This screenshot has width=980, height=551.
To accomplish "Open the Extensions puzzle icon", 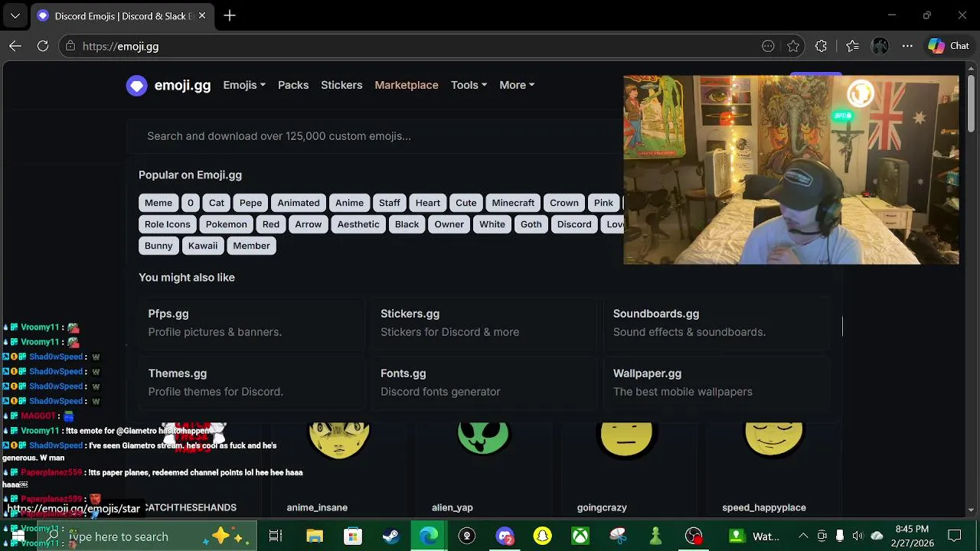I will (821, 46).
